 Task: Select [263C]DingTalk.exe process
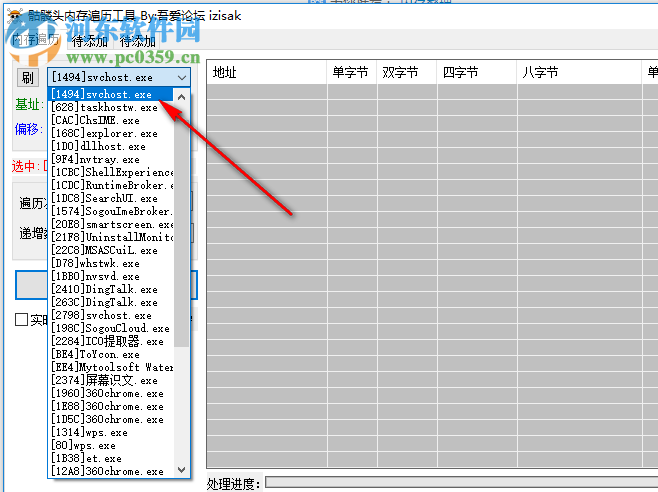[x=111, y=303]
